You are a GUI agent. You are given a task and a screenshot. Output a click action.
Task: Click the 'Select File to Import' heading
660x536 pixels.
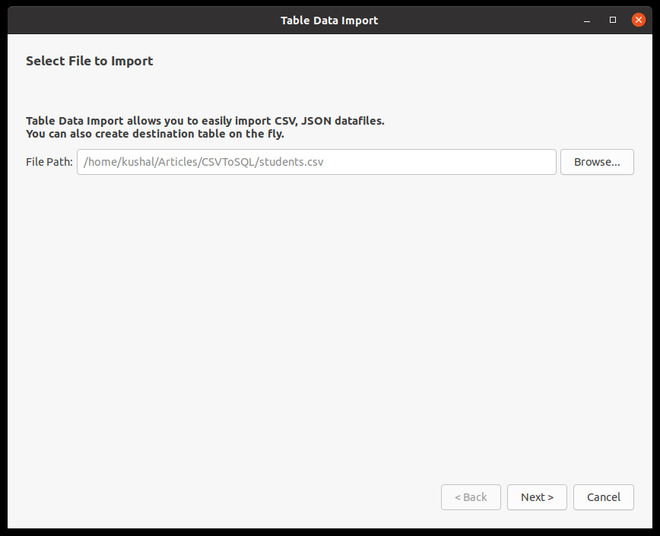click(x=89, y=61)
